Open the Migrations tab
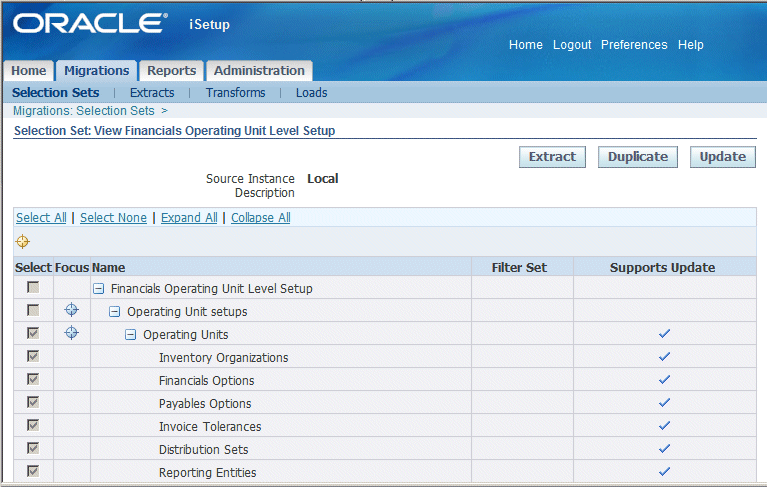 96,71
